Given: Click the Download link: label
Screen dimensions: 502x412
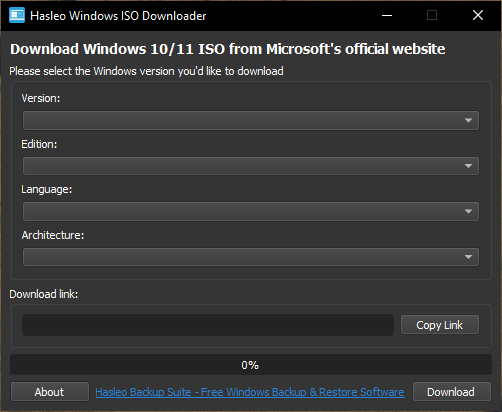Looking at the screenshot, I should (43, 294).
